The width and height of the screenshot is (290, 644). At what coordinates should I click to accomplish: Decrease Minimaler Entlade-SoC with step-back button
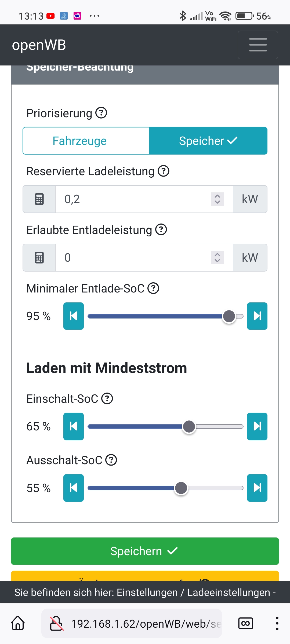click(x=73, y=316)
